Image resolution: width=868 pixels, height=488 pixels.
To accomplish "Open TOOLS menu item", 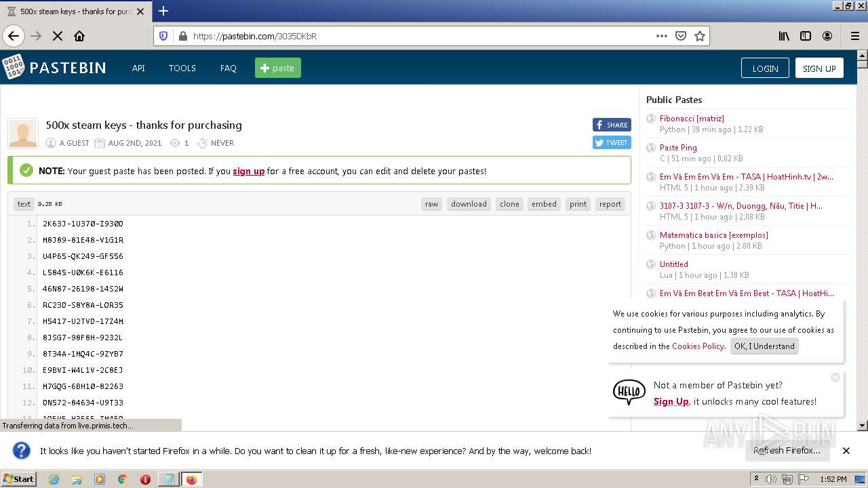I will point(182,68).
